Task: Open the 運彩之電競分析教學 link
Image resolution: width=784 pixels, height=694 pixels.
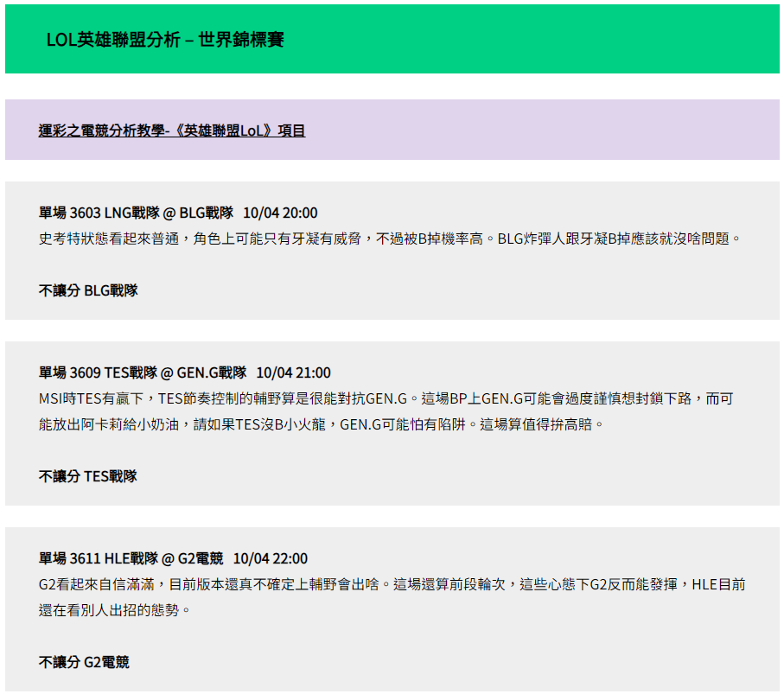Action: tap(172, 131)
